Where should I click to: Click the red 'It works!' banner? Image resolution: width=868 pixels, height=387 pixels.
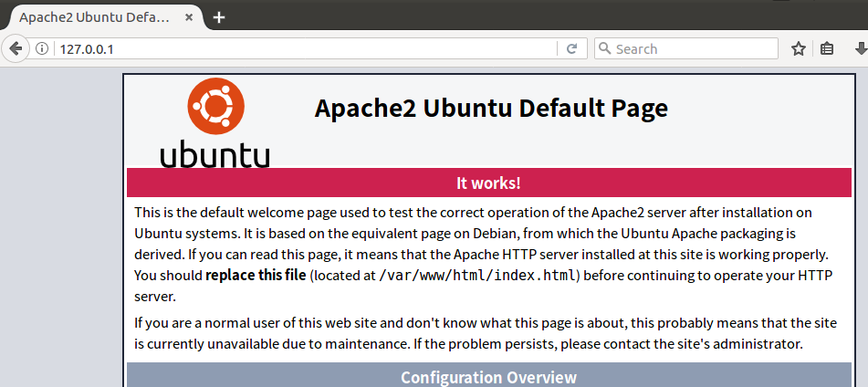[x=489, y=183]
